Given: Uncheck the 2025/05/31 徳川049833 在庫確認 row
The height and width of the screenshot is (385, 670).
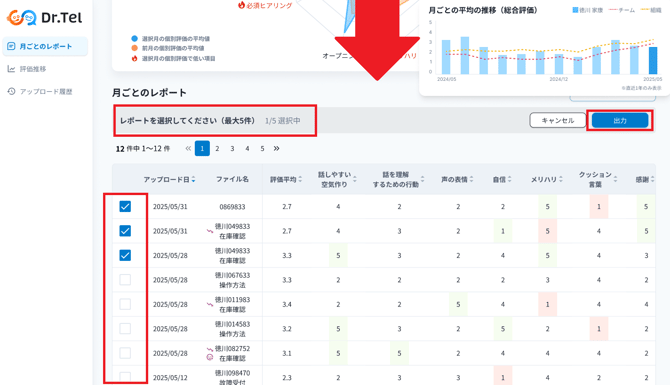Looking at the screenshot, I should click(x=125, y=231).
